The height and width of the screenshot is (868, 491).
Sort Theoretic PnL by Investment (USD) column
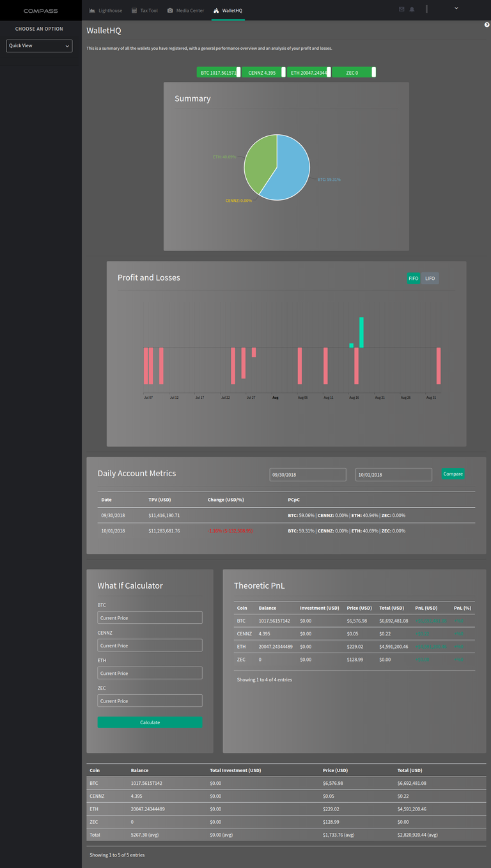pyautogui.click(x=319, y=608)
